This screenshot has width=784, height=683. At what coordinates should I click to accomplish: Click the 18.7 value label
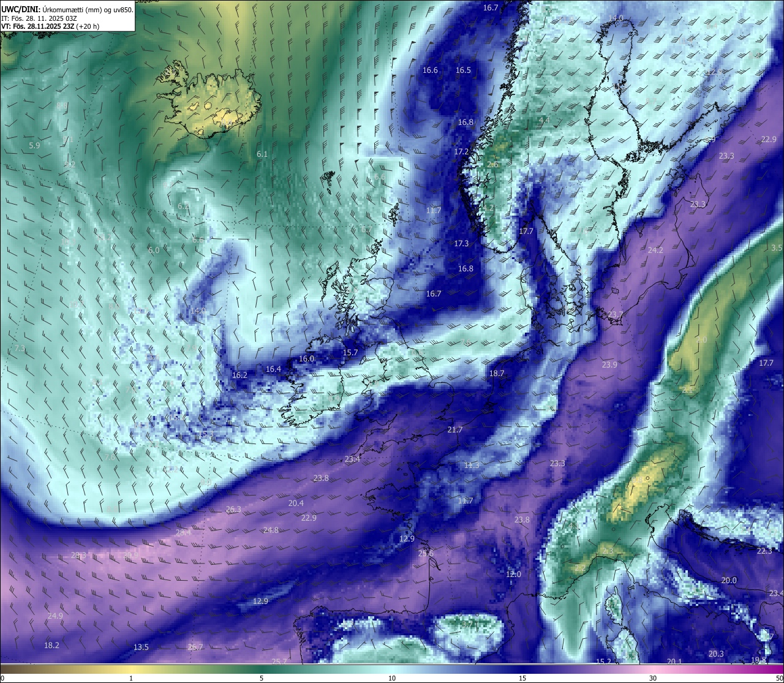[497, 373]
